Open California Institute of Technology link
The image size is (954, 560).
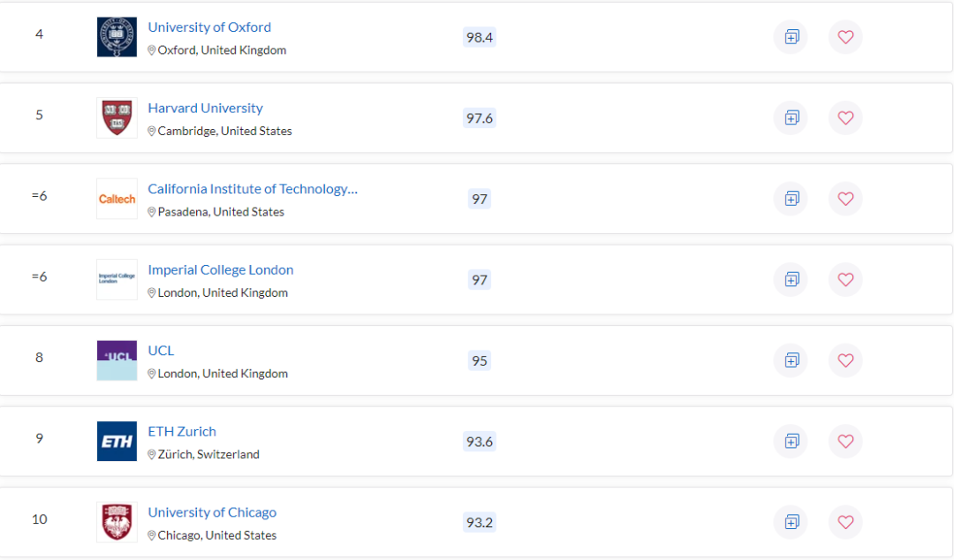(253, 189)
